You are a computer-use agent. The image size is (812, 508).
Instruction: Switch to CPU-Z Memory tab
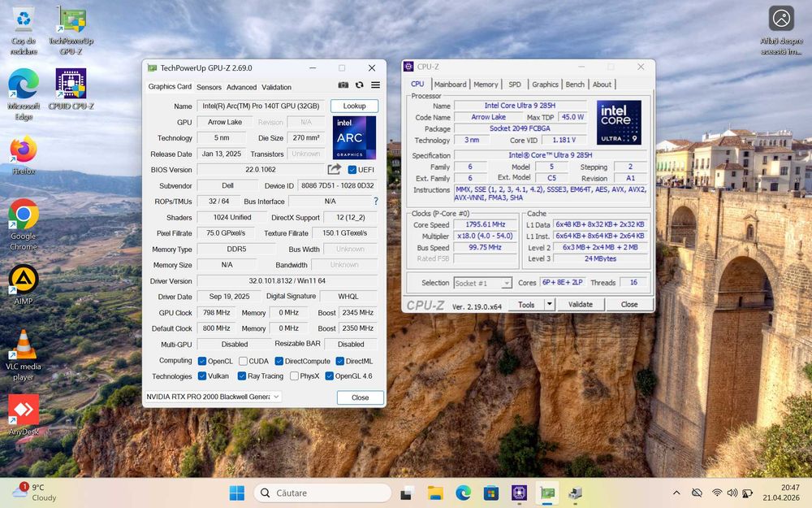(x=486, y=85)
